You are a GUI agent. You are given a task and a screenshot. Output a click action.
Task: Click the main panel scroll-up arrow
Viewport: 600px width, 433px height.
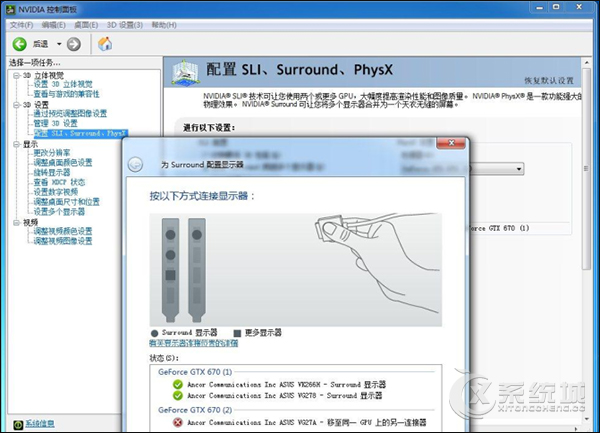tap(586, 62)
